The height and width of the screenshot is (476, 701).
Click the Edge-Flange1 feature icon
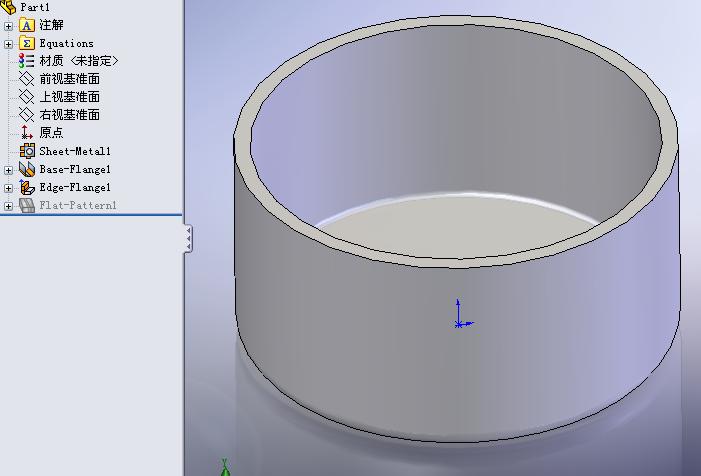pyautogui.click(x=27, y=187)
